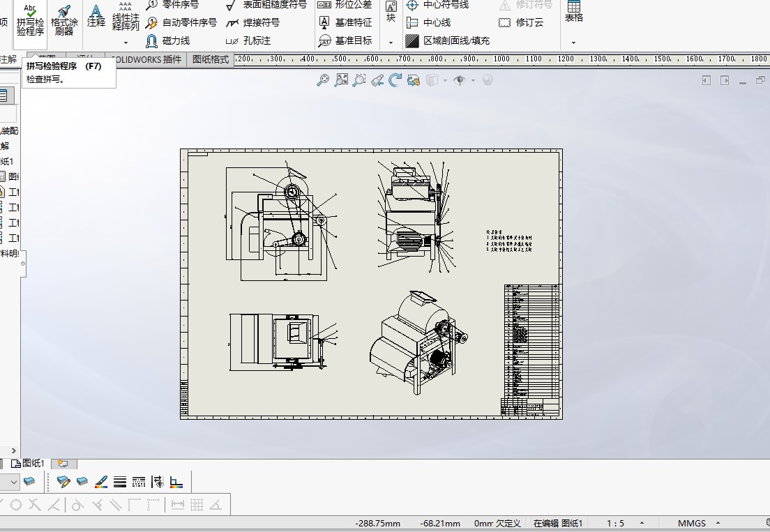Viewport: 770px width, 532px height.
Task: Insert a Note with 注释 tool
Action: tap(96, 17)
